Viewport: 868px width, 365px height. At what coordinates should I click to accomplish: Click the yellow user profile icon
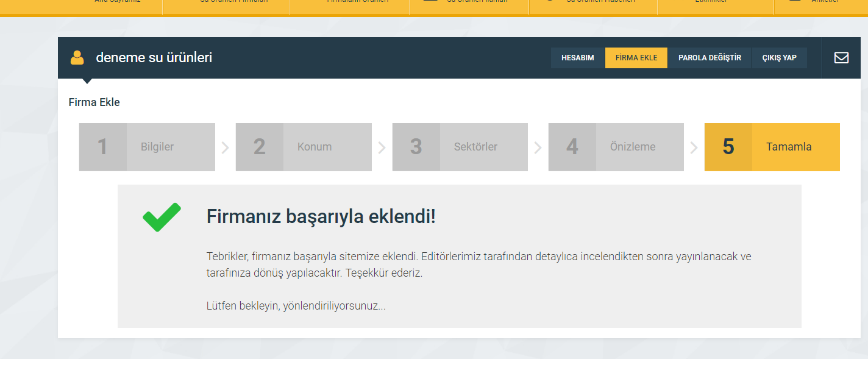point(77,58)
